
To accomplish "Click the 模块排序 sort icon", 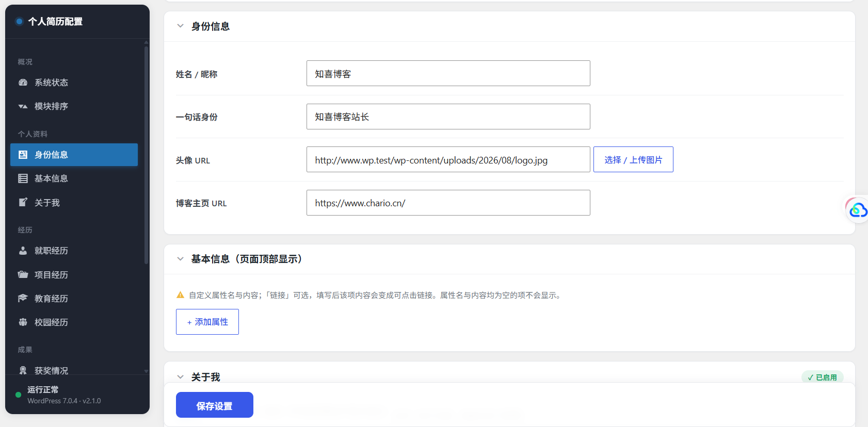I will [x=23, y=106].
